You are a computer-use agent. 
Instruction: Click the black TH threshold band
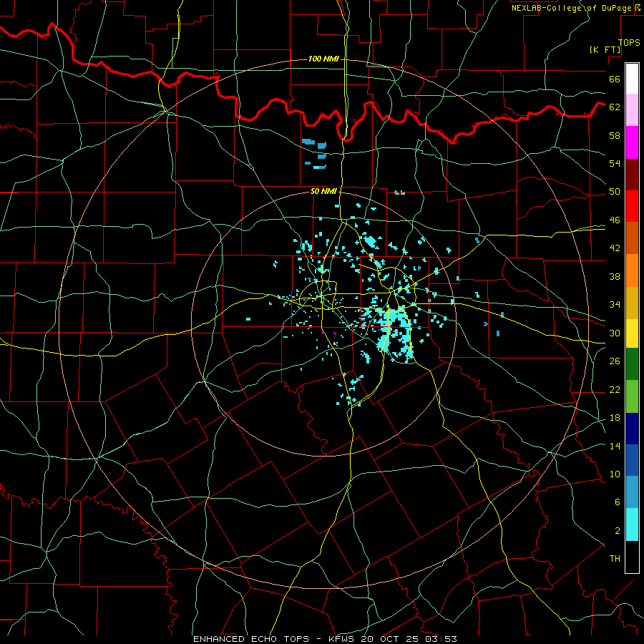click(x=632, y=557)
